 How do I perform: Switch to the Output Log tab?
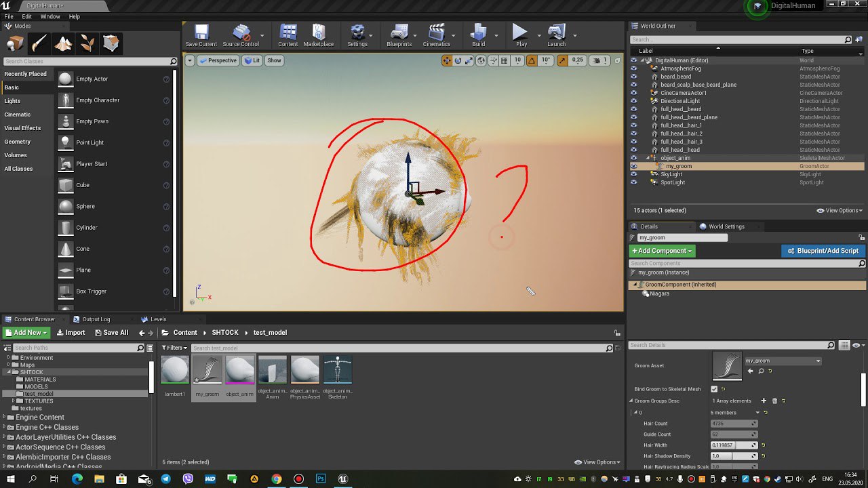click(96, 319)
